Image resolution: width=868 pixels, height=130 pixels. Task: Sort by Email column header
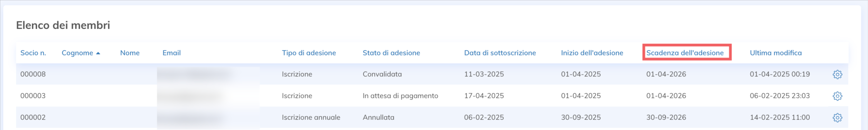coord(172,53)
